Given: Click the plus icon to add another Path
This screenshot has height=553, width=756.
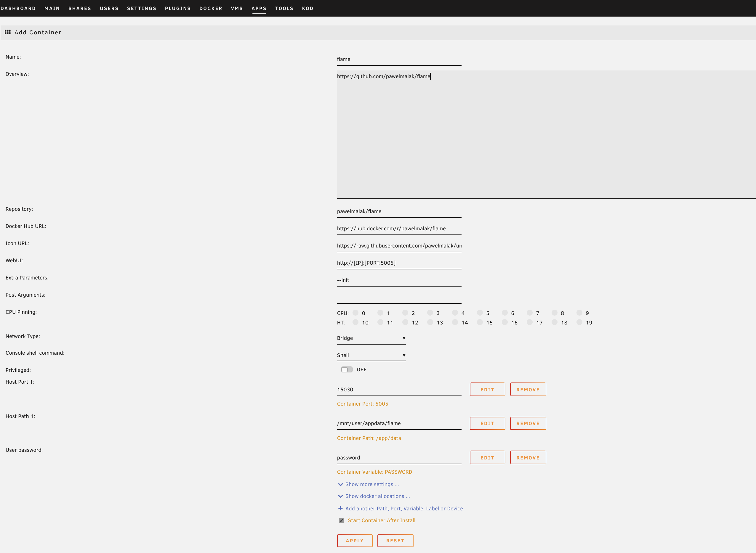Looking at the screenshot, I should 340,508.
